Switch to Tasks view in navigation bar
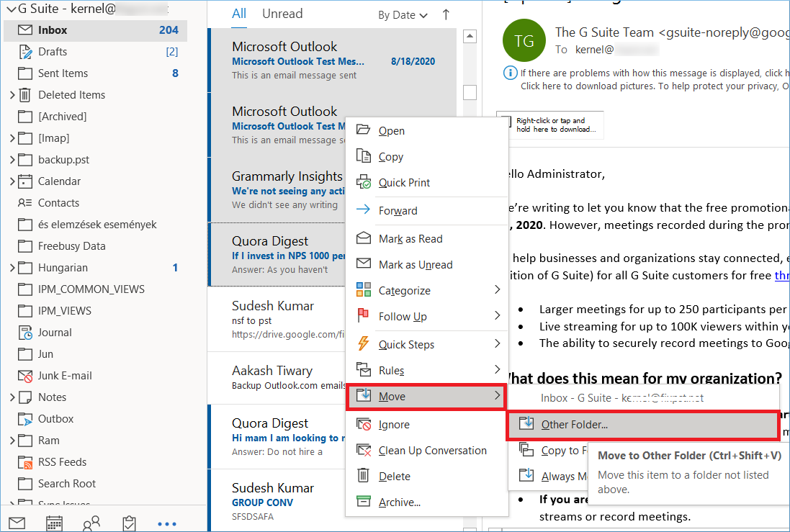Screen dimensions: 790x532 [129, 523]
